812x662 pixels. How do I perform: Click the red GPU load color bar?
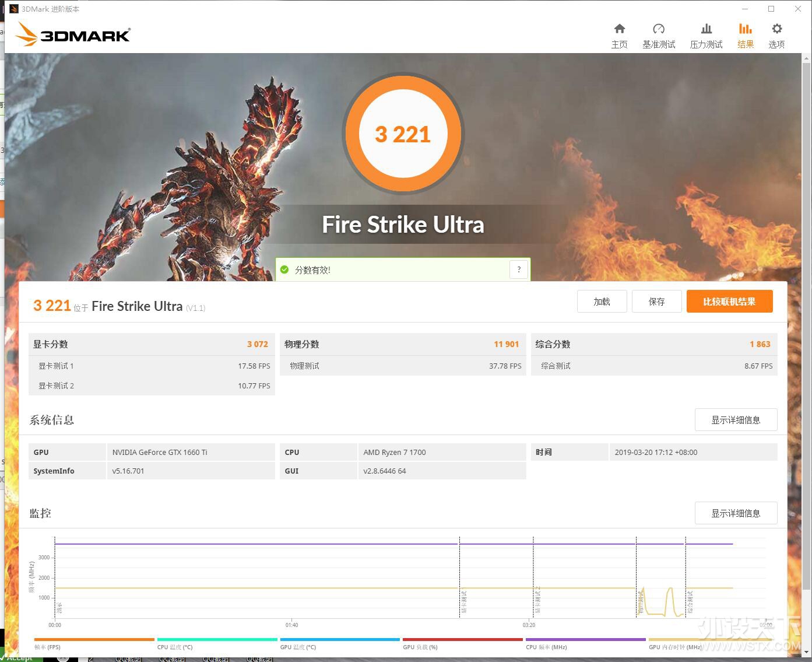(x=463, y=640)
